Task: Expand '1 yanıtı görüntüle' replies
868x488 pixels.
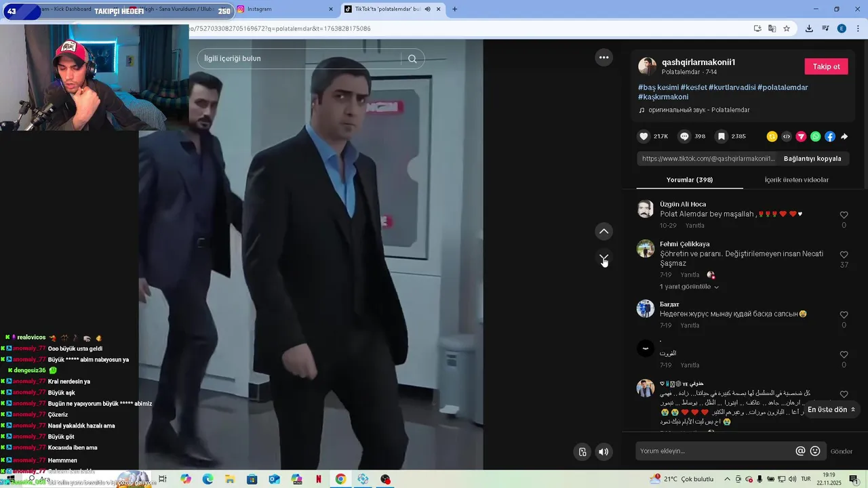Action: click(689, 287)
